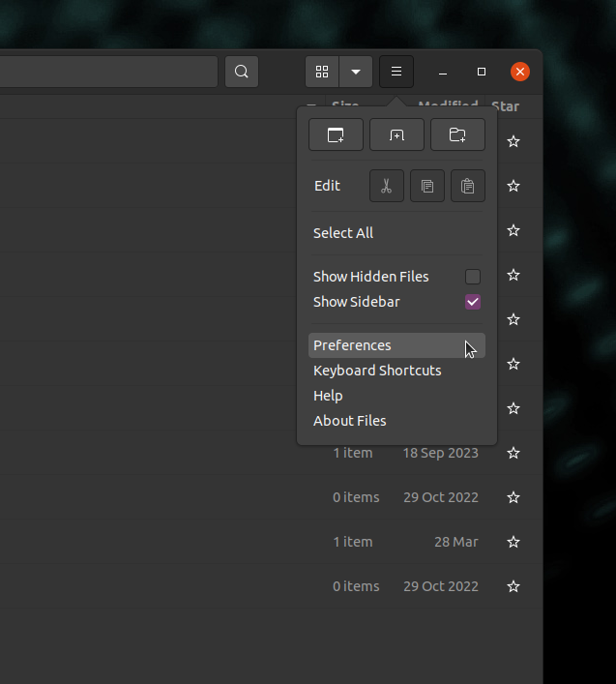
Task: Open Preferences from the menu
Action: tap(352, 345)
